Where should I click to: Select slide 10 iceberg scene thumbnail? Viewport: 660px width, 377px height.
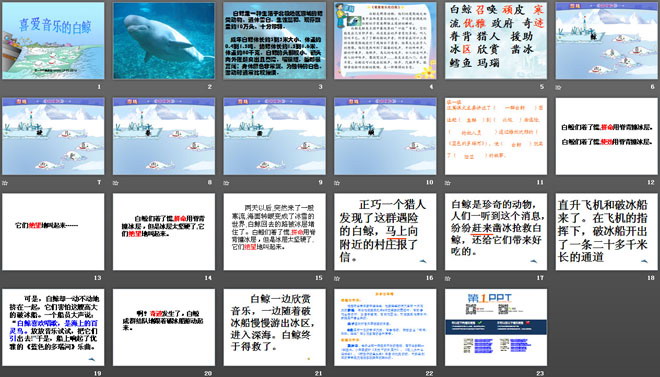click(x=385, y=136)
